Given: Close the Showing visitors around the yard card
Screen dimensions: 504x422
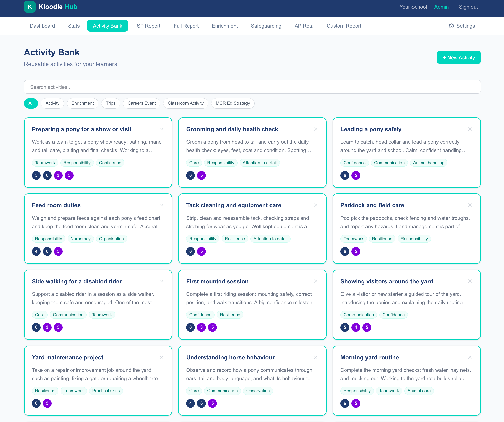Looking at the screenshot, I should tap(470, 281).
